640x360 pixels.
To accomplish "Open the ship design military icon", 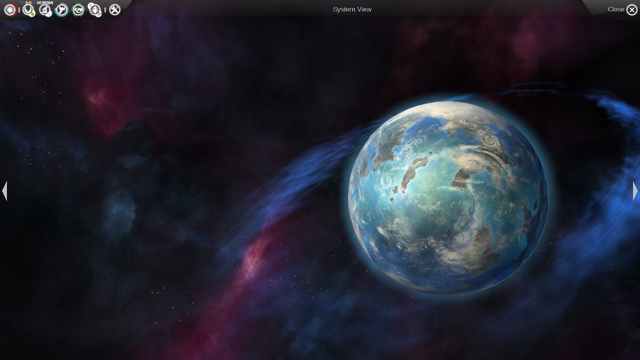I will pos(45,9).
